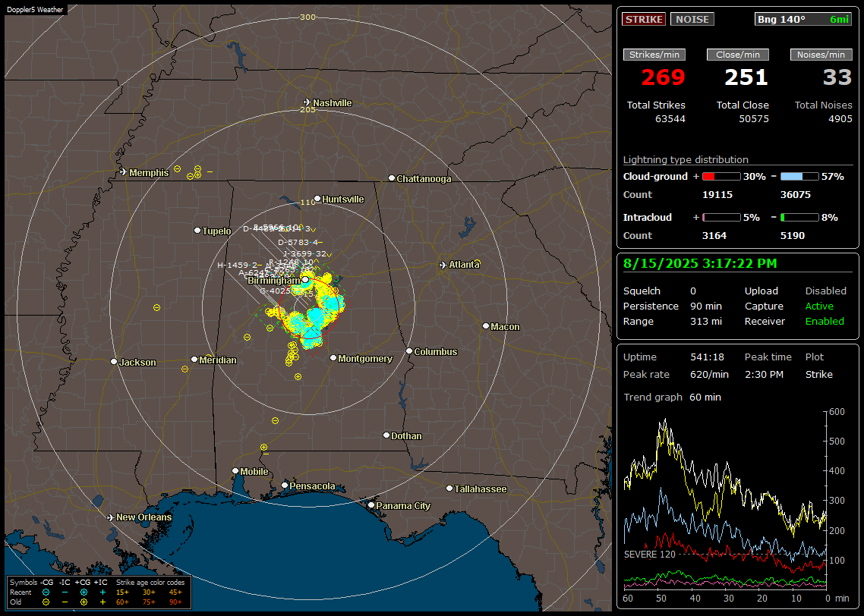
Task: Click the storm cell label H-1459-2
Action: point(237,266)
